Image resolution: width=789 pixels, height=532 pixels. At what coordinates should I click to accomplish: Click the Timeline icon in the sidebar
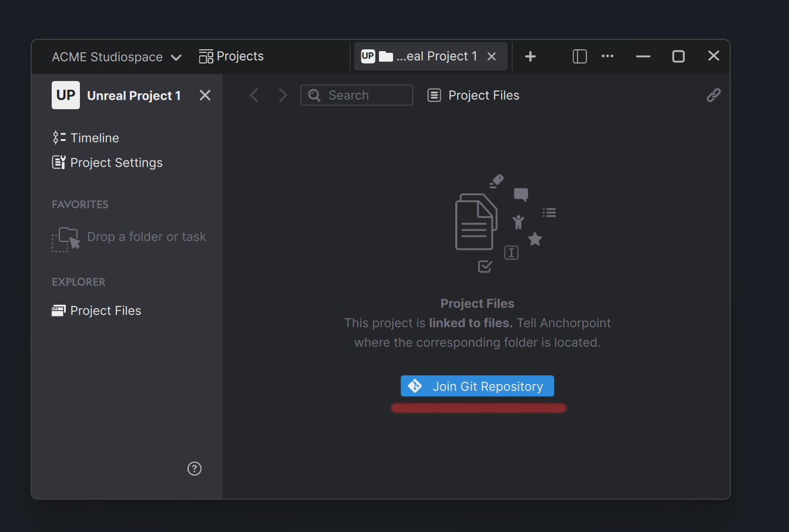[x=59, y=137]
